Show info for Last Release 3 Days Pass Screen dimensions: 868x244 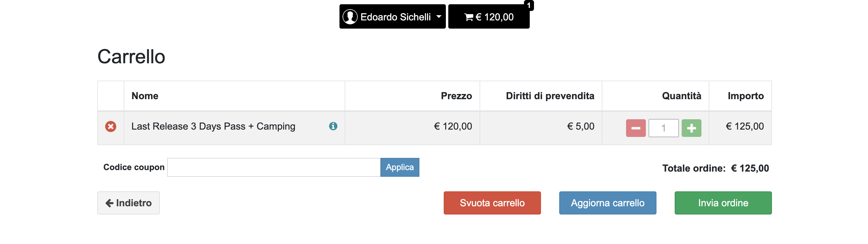pos(333,126)
